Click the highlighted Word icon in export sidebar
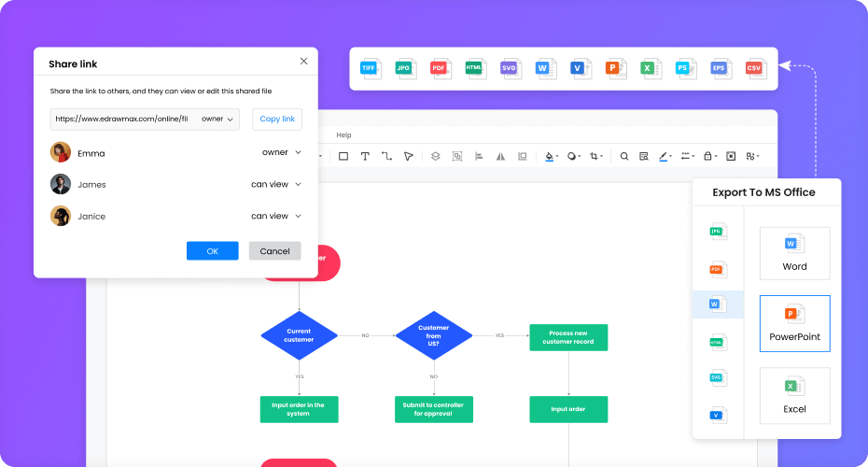 718,304
